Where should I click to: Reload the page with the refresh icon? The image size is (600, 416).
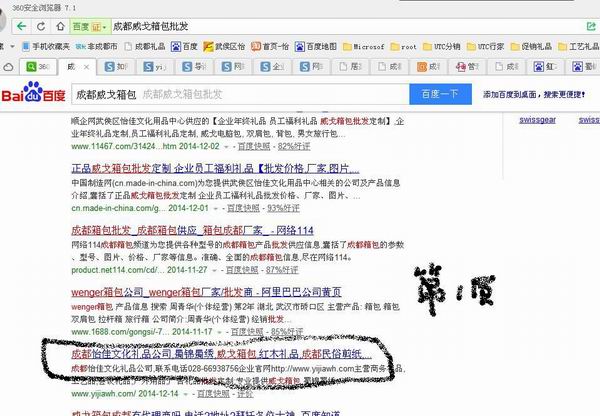coord(41,26)
